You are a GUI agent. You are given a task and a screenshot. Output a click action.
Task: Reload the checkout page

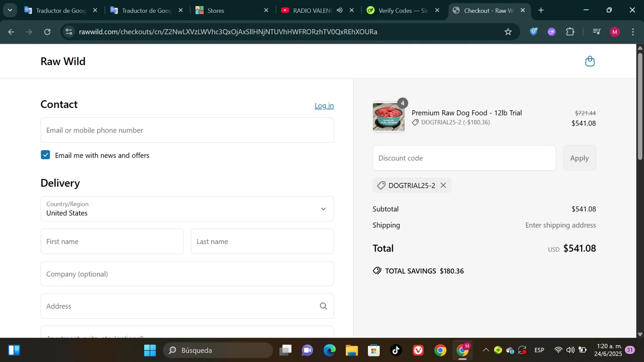tap(48, 32)
